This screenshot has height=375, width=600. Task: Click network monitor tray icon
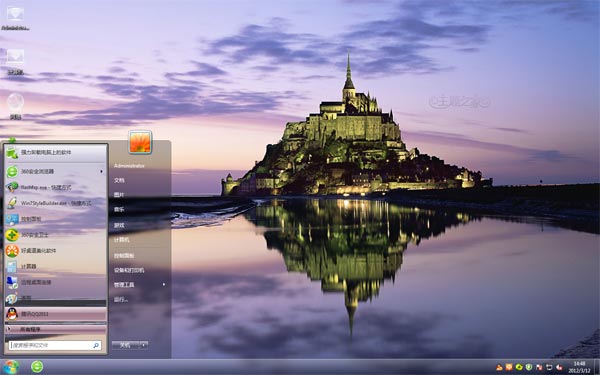pyautogui.click(x=549, y=367)
